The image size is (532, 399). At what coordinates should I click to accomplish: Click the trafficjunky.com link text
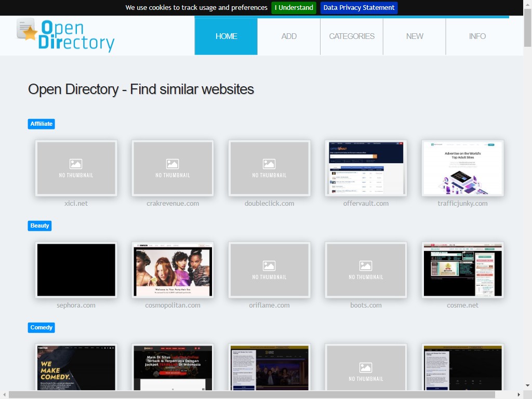(462, 203)
